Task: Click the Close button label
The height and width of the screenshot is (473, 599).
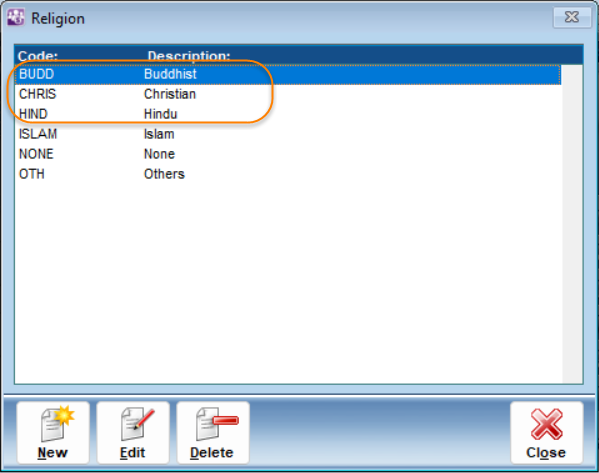Action: tap(546, 453)
